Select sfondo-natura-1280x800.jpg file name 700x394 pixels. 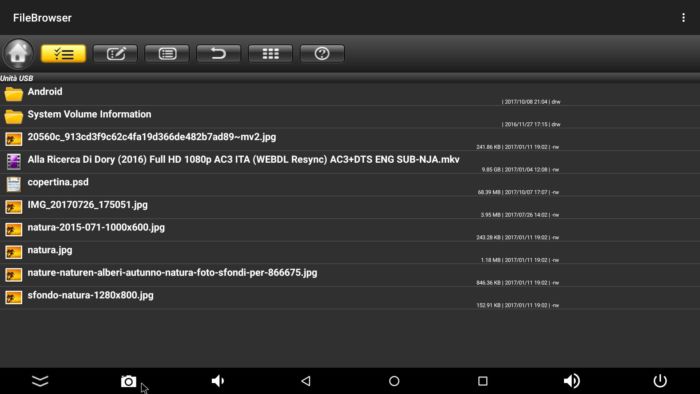pyautogui.click(x=91, y=295)
